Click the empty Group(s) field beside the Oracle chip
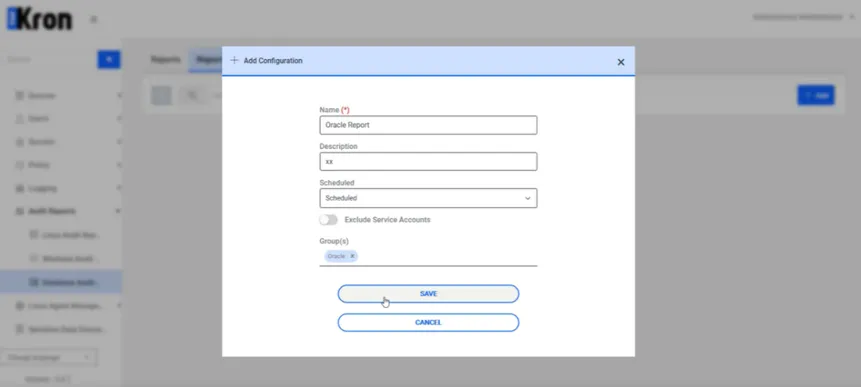861x387 pixels. pos(447,256)
